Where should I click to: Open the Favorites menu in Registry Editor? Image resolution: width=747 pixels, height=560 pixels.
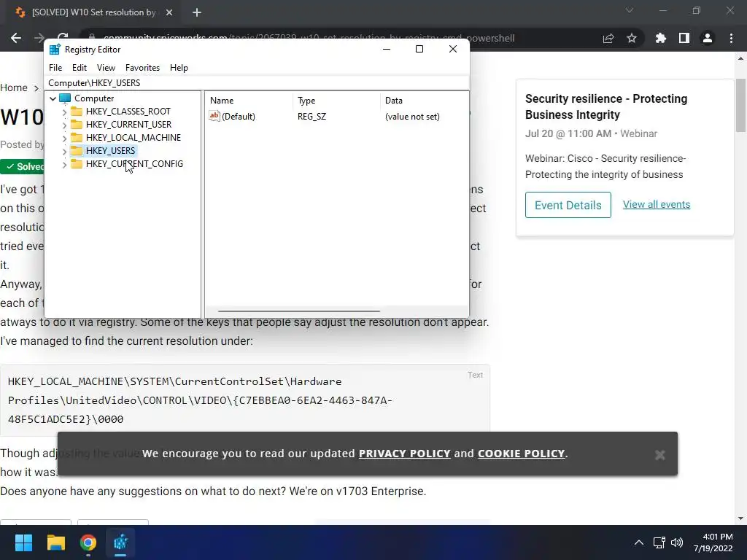[142, 68]
